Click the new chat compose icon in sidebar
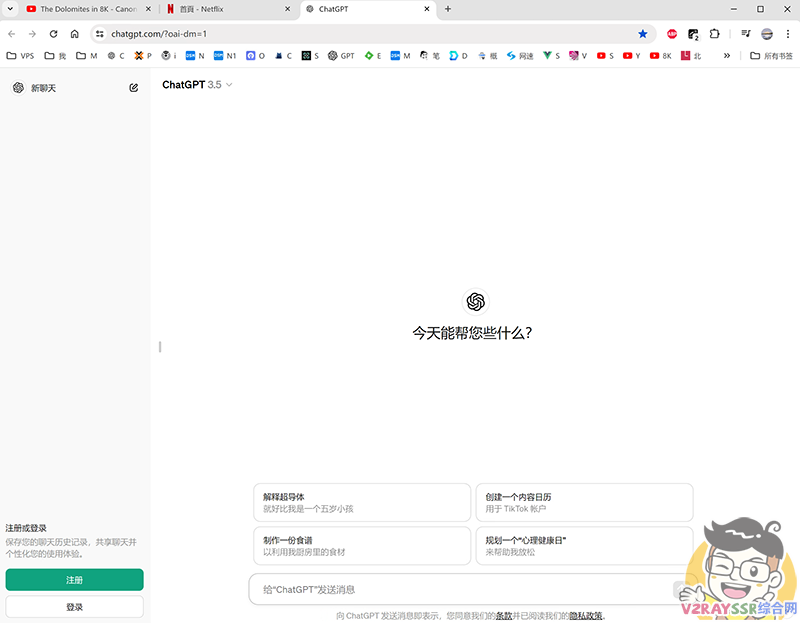This screenshot has width=800, height=623. pyautogui.click(x=134, y=88)
